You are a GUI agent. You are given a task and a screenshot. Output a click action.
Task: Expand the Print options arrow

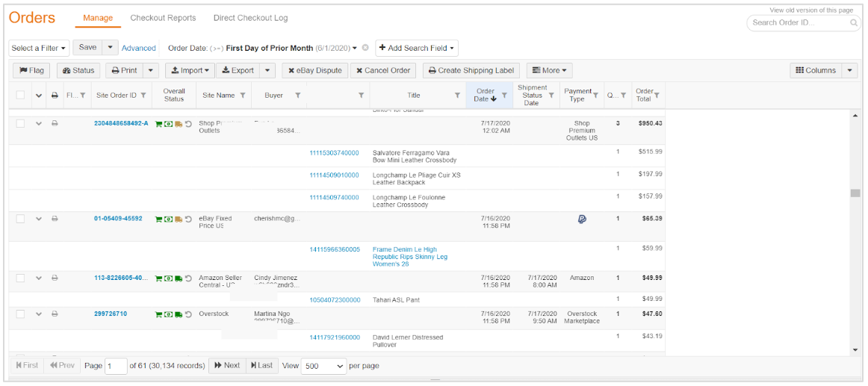click(x=151, y=70)
